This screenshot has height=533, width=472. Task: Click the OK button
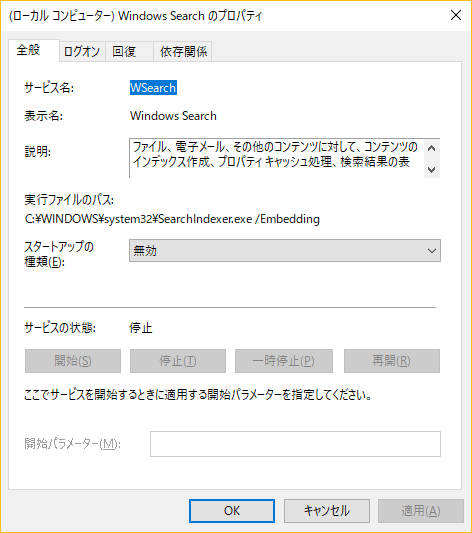[x=232, y=511]
